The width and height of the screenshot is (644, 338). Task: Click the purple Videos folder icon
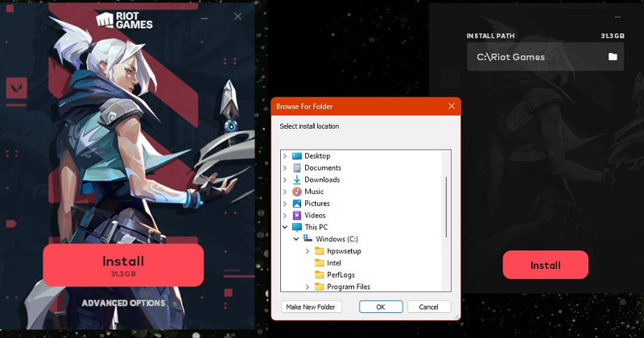tap(297, 215)
